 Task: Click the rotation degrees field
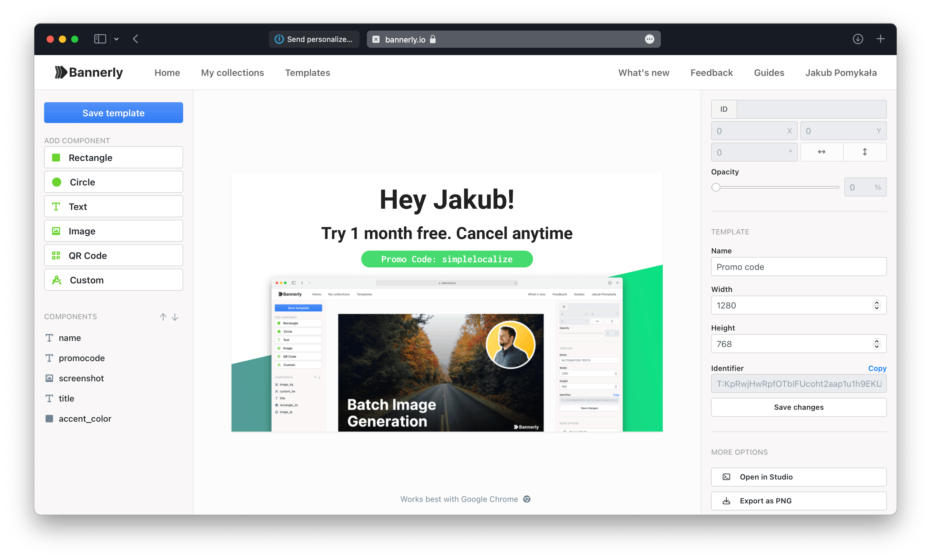coord(754,152)
